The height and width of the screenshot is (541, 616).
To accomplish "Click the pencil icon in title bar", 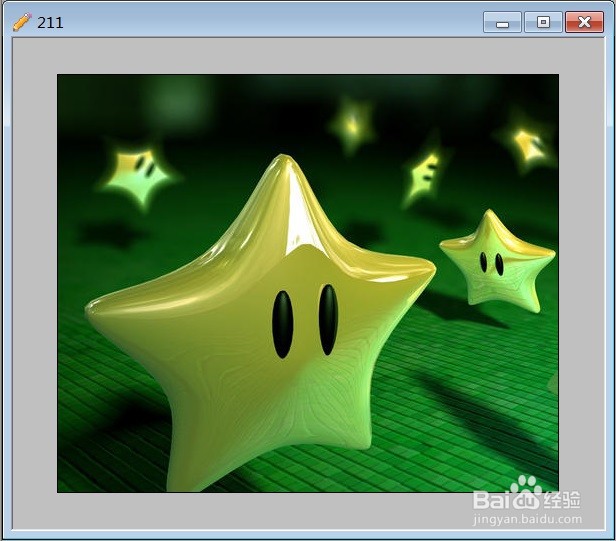I will [x=22, y=22].
